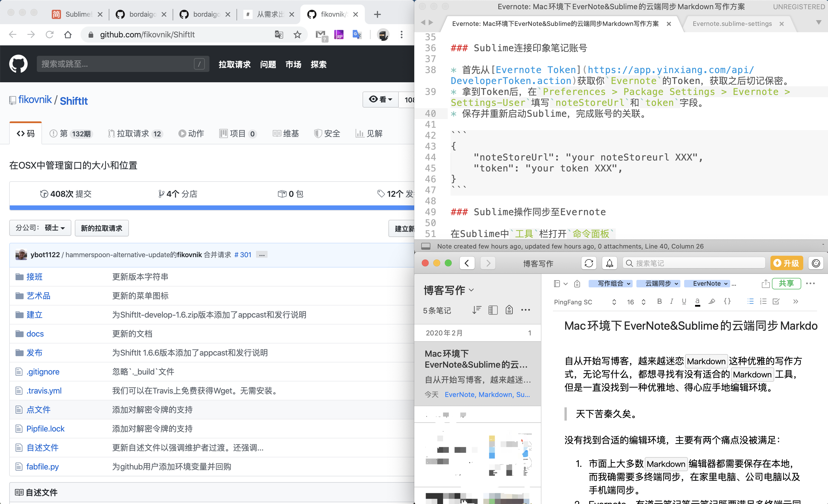Insert bulleted list in Evernote
This screenshot has width=828, height=504.
click(x=750, y=301)
